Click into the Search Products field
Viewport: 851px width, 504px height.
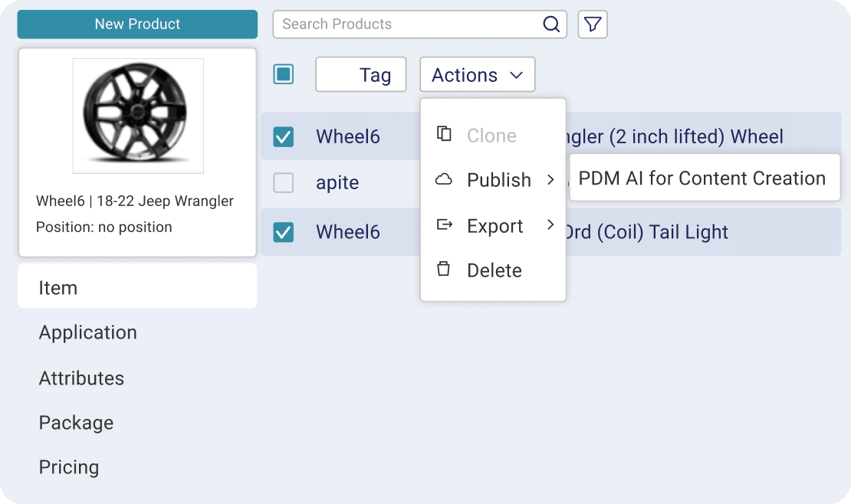point(406,25)
